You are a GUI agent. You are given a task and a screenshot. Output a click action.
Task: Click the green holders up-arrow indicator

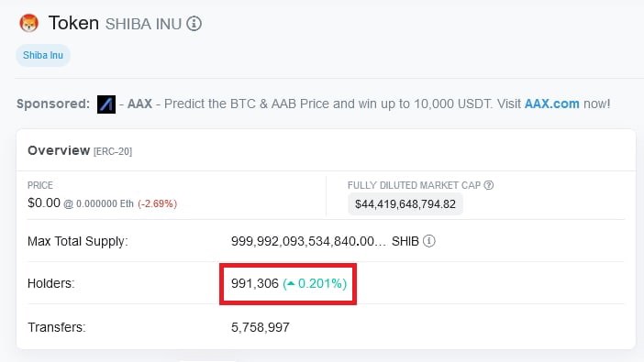click(291, 283)
